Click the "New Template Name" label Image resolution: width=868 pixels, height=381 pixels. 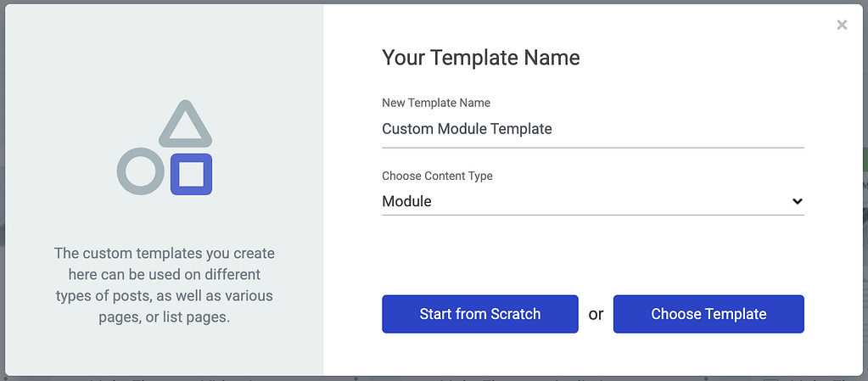(436, 103)
